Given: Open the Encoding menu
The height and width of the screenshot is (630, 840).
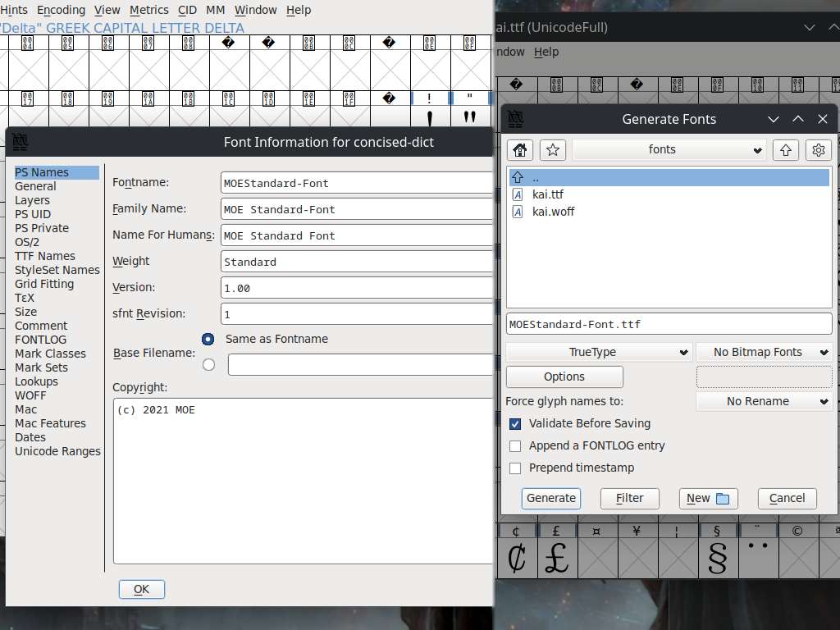Looking at the screenshot, I should [x=61, y=10].
